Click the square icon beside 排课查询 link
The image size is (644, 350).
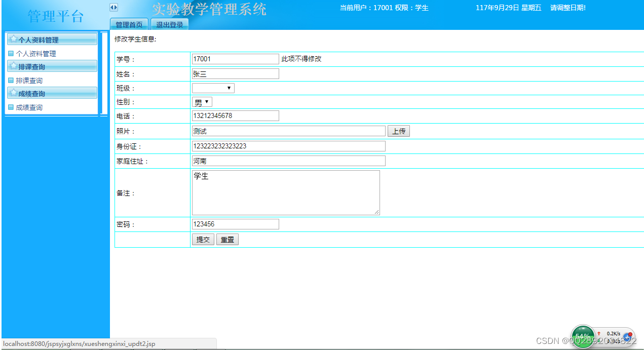[11, 80]
